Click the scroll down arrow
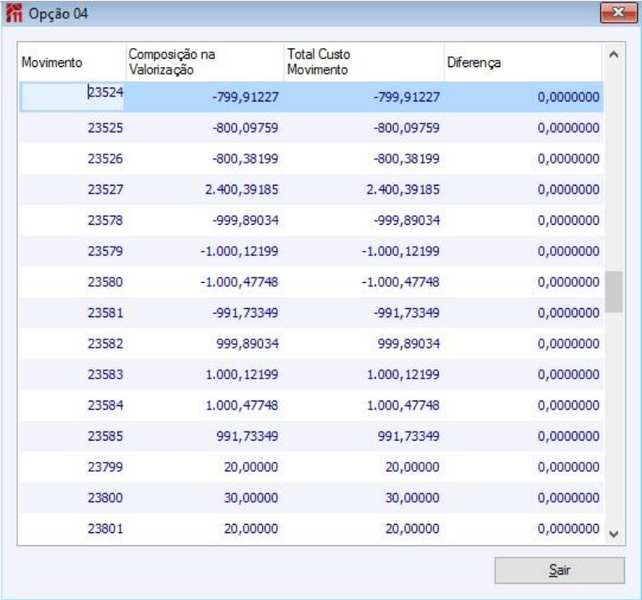Viewport: 642px width, 600px height. pos(613,534)
